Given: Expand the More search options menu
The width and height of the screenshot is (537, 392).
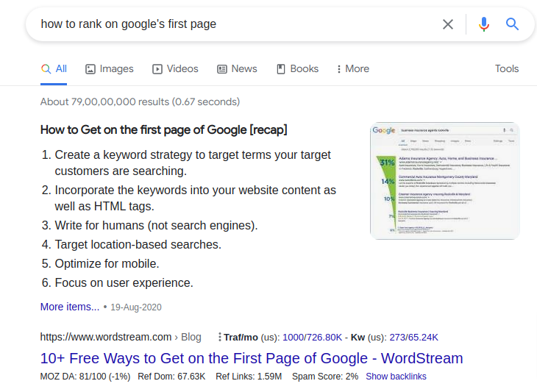Looking at the screenshot, I should coord(353,69).
